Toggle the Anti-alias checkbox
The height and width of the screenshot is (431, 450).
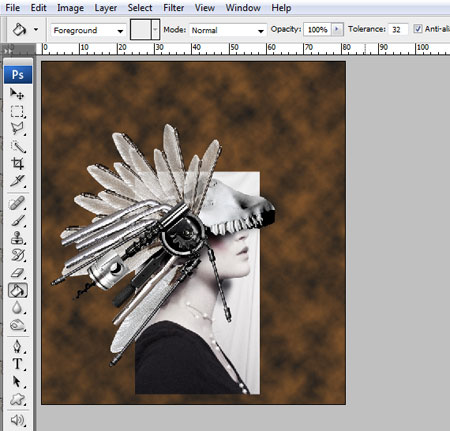pos(418,29)
